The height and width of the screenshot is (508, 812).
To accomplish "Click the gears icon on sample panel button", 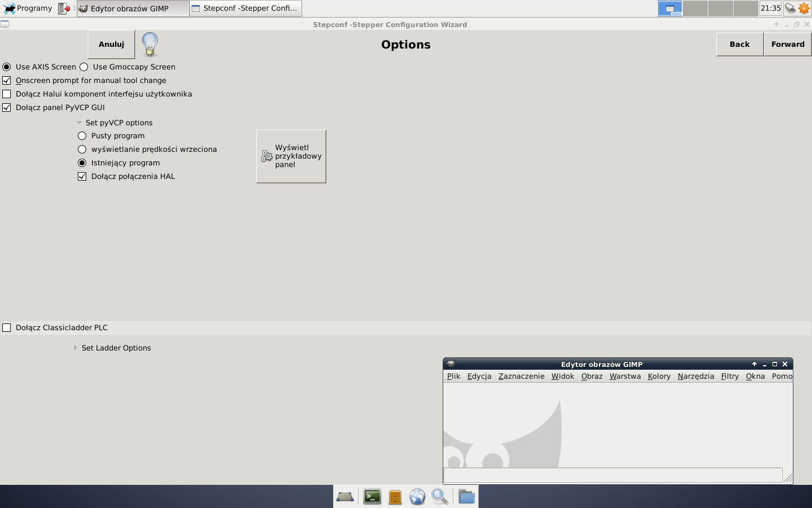I will coord(267,156).
